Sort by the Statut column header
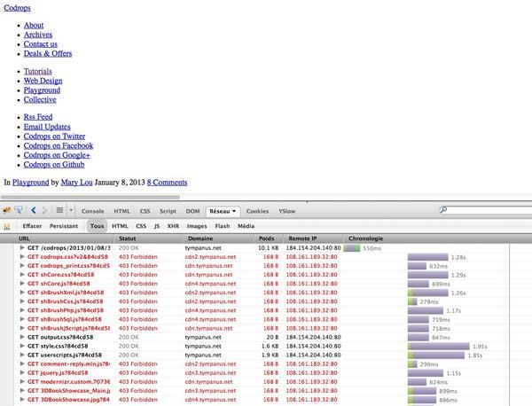Image resolution: width=532 pixels, height=406 pixels. [x=128, y=238]
